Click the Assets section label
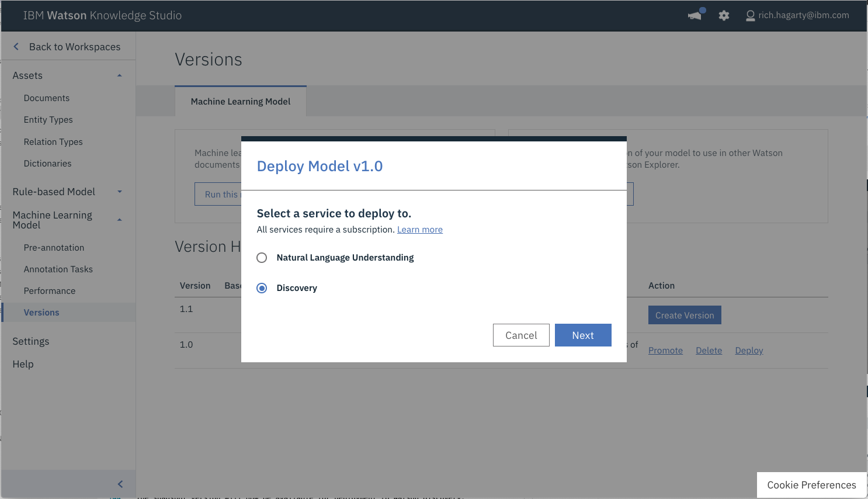 pyautogui.click(x=27, y=75)
